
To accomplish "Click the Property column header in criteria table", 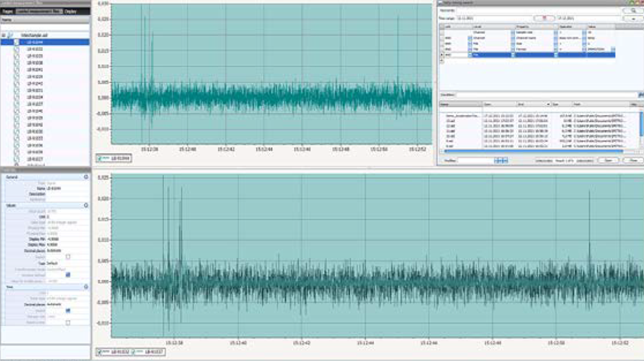I will (536, 26).
